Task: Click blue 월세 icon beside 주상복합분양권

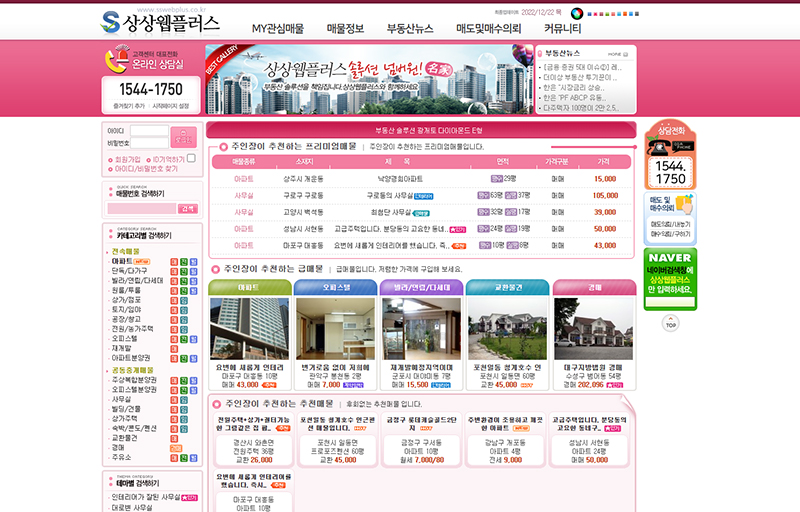Action: 193,380
